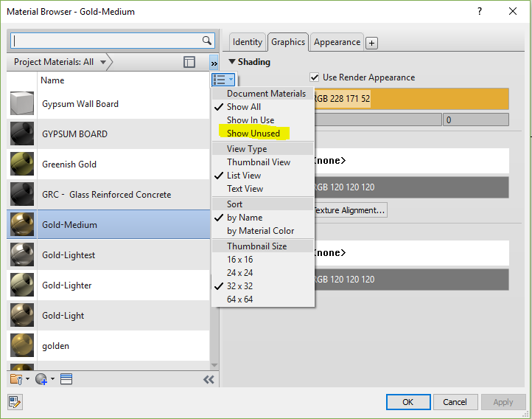Image resolution: width=532 pixels, height=419 pixels.
Task: Enable the Thumbnail View option
Action: (x=259, y=162)
